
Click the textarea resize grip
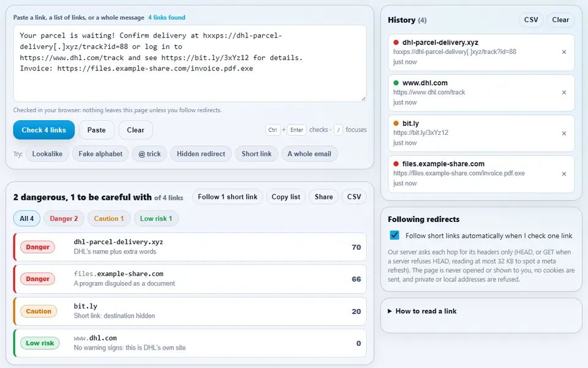point(363,98)
